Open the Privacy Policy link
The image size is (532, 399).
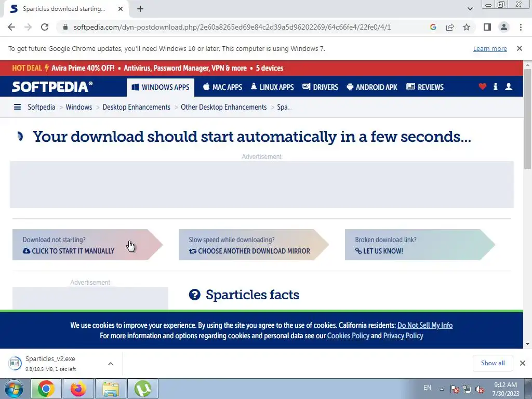pos(403,336)
